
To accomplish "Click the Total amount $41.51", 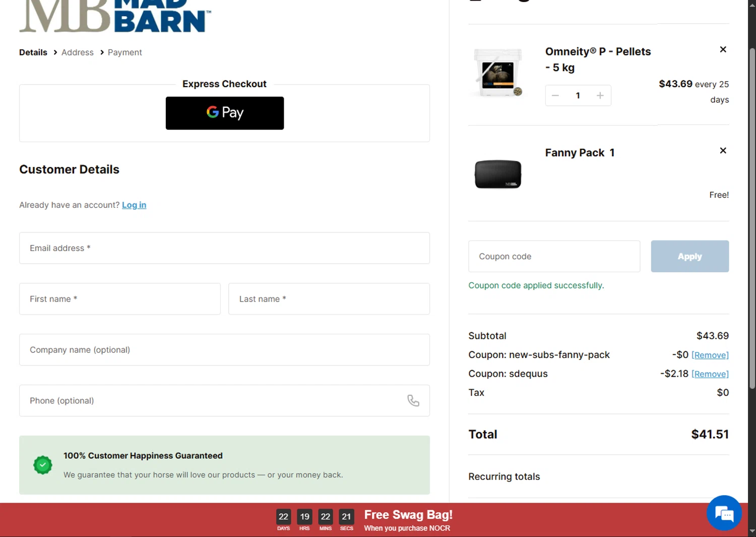I will [x=710, y=434].
